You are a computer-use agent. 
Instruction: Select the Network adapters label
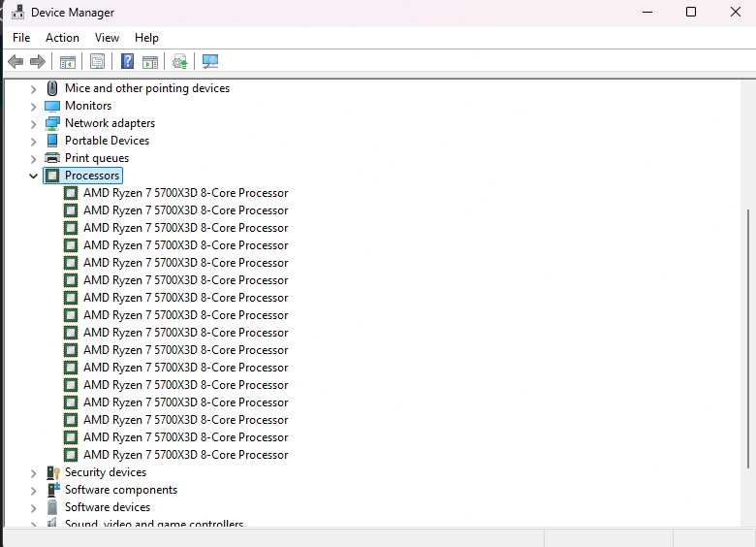point(110,123)
